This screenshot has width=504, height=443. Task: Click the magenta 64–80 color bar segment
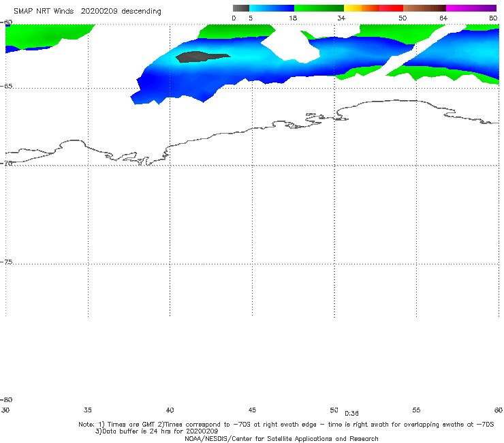471,8
